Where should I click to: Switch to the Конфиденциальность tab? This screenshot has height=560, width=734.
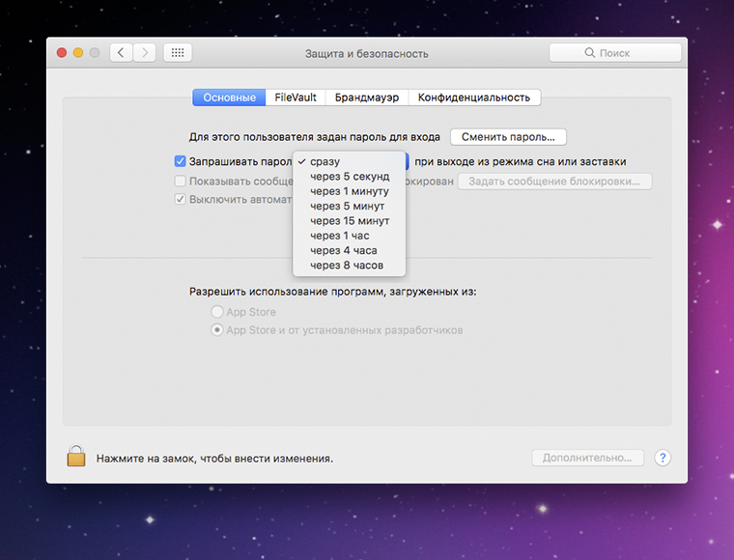click(473, 98)
